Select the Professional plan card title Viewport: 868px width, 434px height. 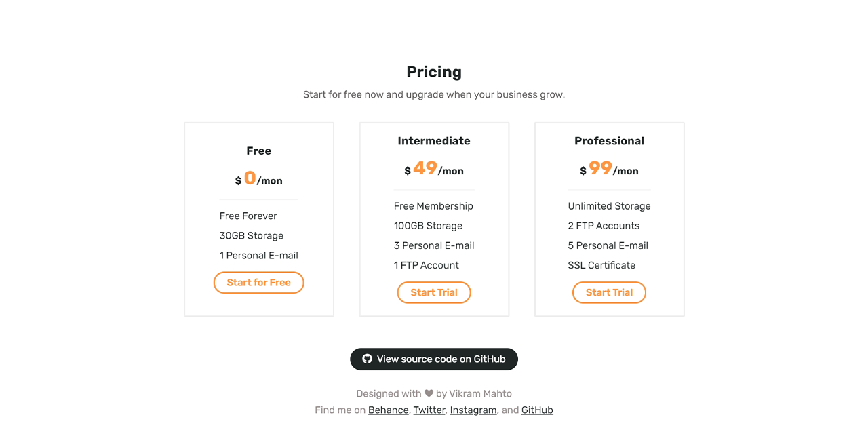[x=609, y=140]
